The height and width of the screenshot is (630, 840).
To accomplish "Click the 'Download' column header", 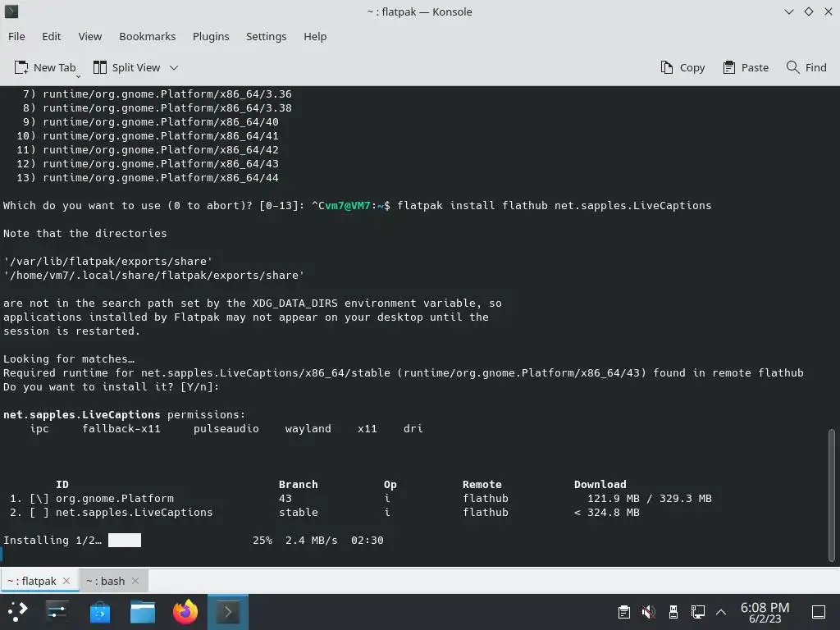I will [600, 484].
